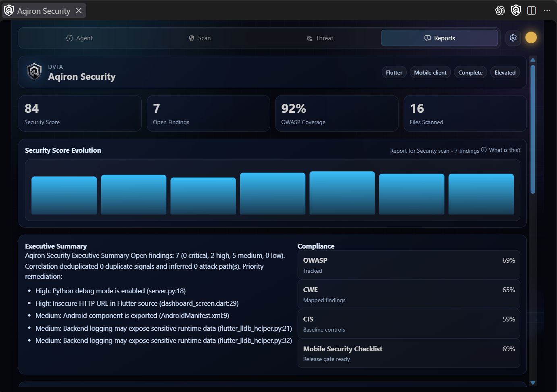Open settings via the gear icon
Image resolution: width=557 pixels, height=392 pixels.
pyautogui.click(x=513, y=38)
